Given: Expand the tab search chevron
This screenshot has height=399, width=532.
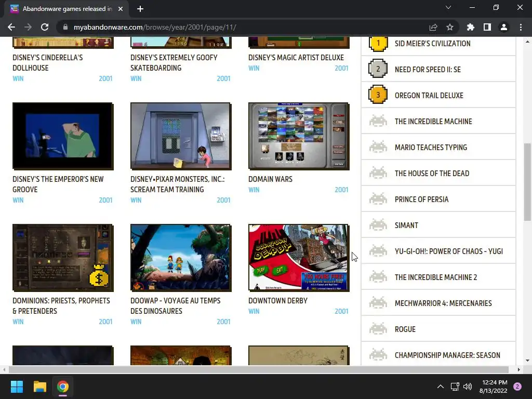Looking at the screenshot, I should tap(448, 7).
